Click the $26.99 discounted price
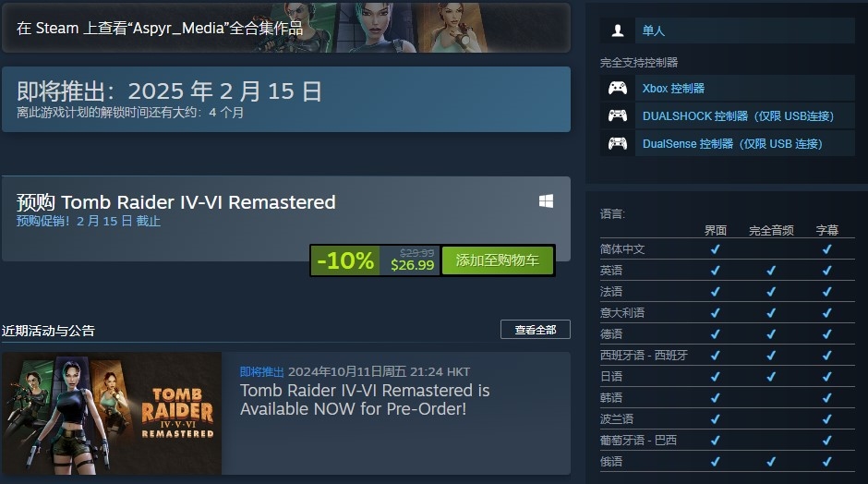The image size is (868, 484). click(x=413, y=265)
